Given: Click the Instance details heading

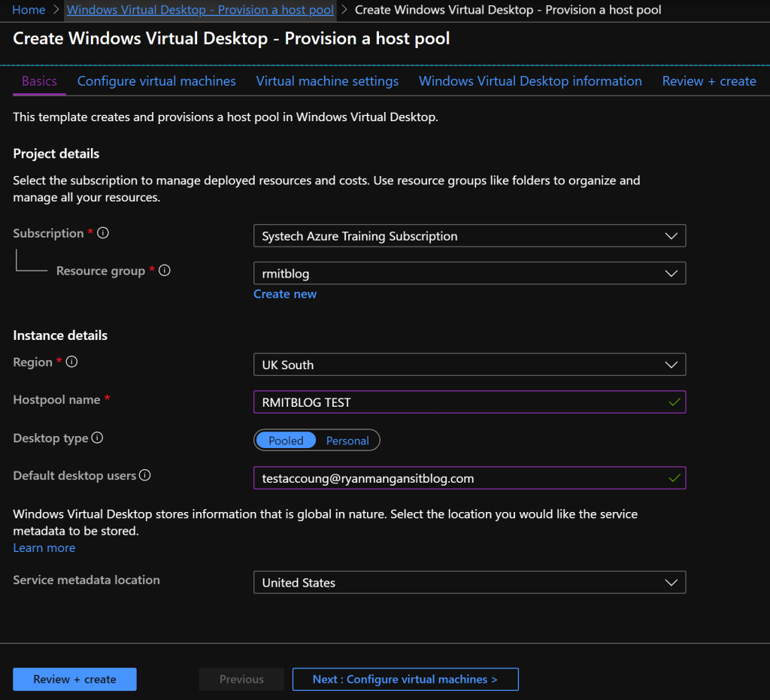Looking at the screenshot, I should click(60, 335).
